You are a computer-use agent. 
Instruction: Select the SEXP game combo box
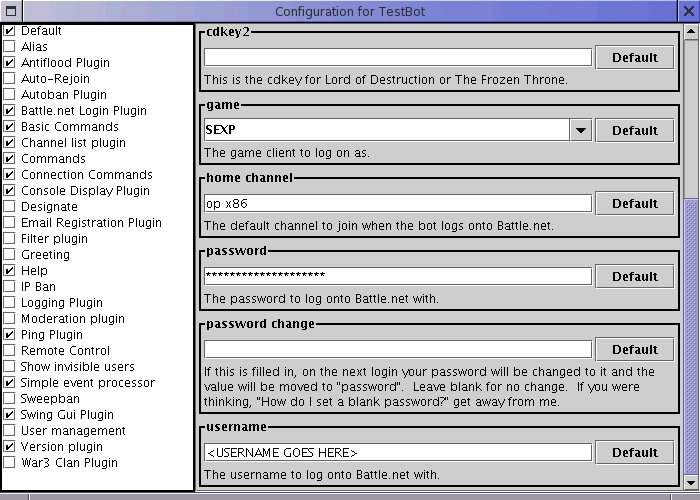point(398,130)
